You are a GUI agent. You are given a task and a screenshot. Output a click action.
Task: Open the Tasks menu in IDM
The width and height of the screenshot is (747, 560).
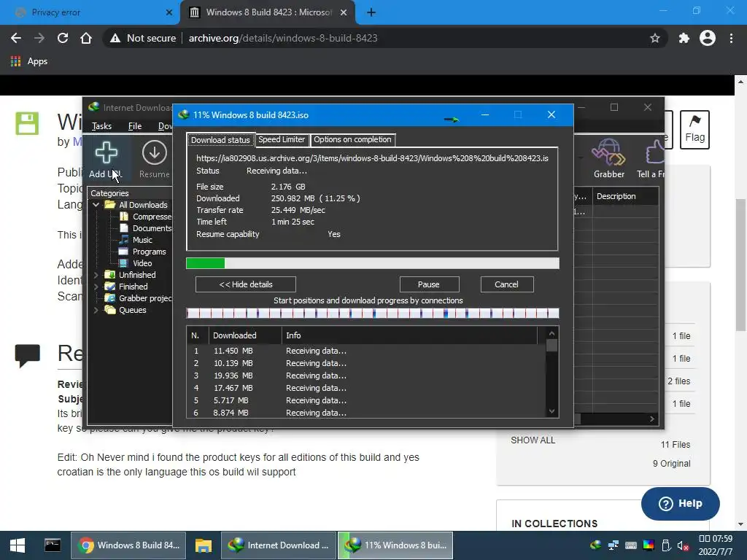coord(101,126)
